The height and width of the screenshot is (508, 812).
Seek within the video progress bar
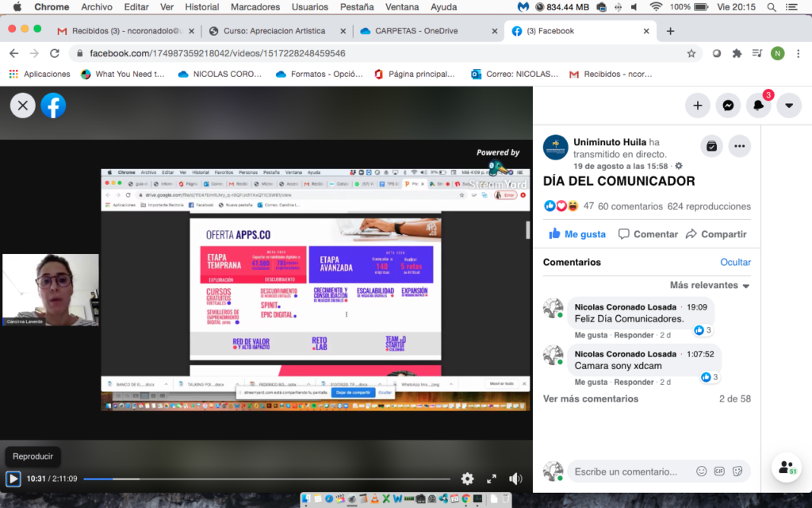[266, 479]
